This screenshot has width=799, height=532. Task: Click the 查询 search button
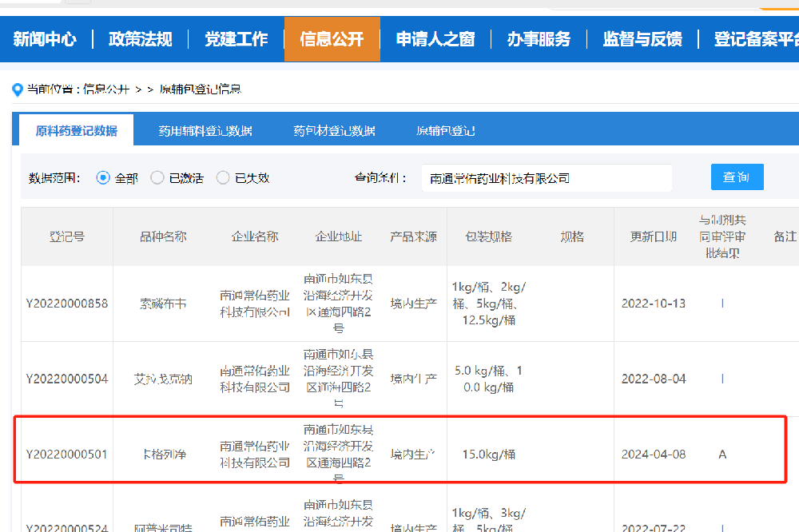point(736,177)
